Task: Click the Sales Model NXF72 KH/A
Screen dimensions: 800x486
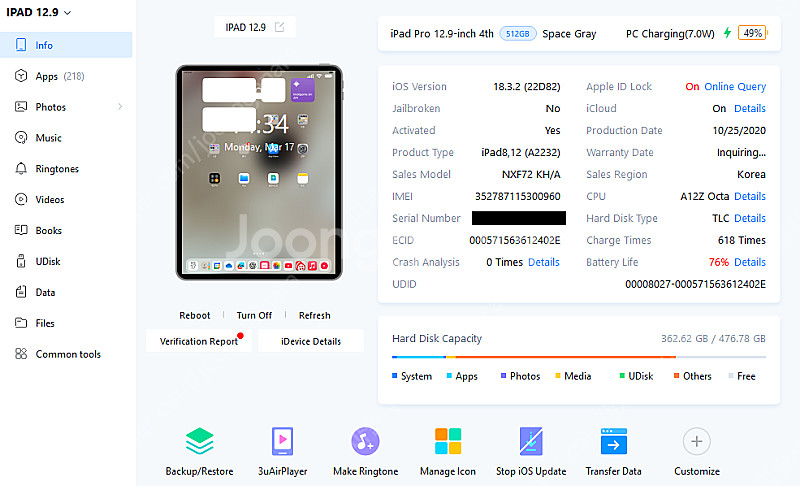Action: coord(531,174)
